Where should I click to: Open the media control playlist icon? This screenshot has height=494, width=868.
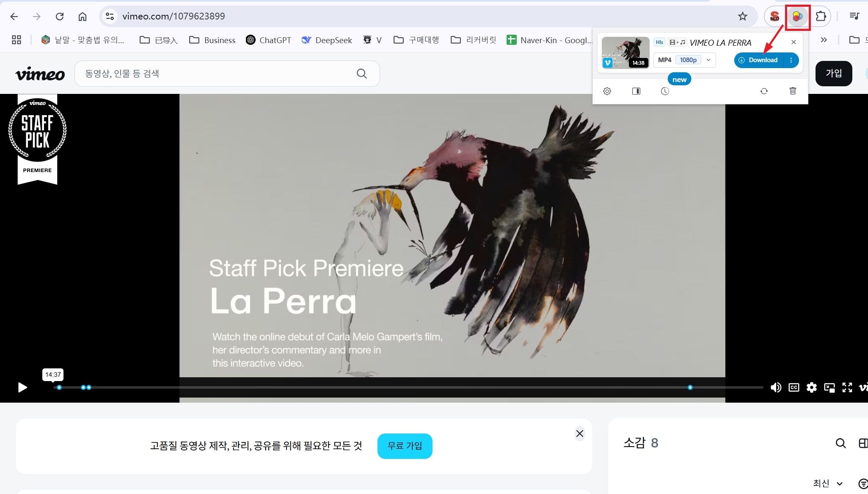pyautogui.click(x=854, y=16)
